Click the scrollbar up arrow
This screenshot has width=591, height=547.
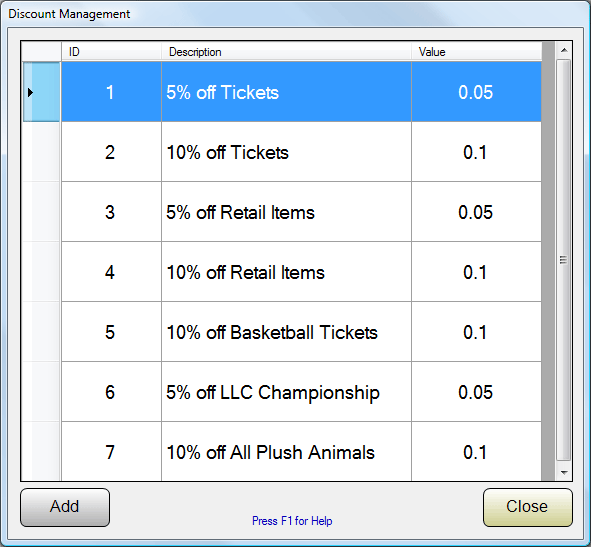click(x=564, y=50)
